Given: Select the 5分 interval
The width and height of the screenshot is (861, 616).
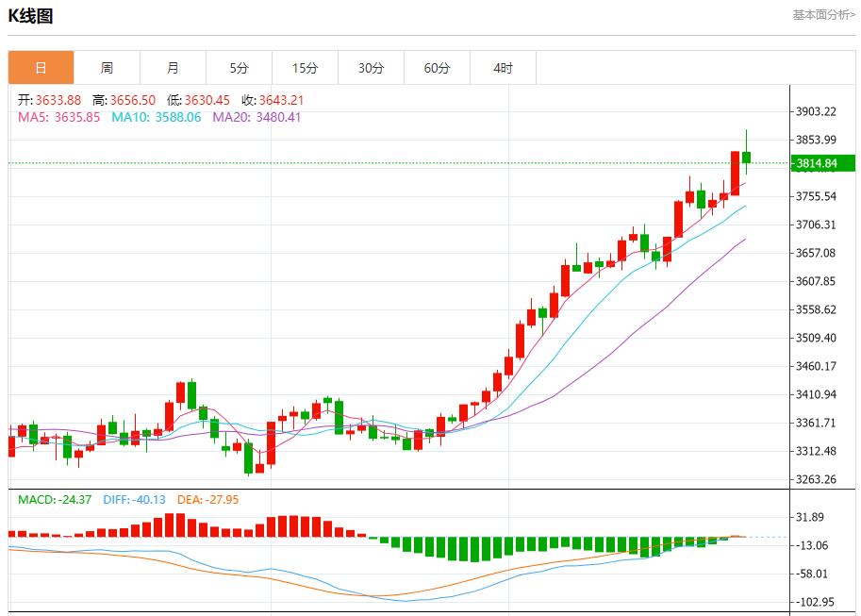Looking at the screenshot, I should (x=239, y=67).
